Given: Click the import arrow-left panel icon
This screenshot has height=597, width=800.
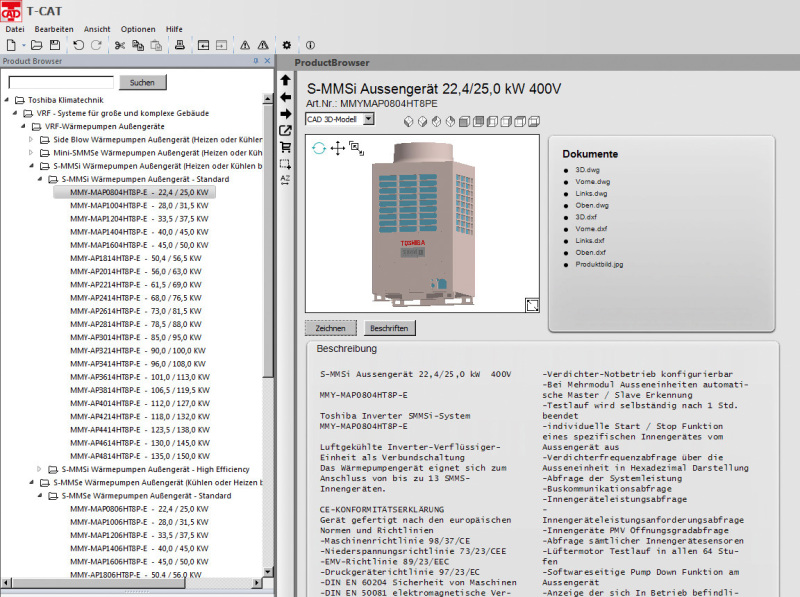Looking at the screenshot, I should coord(203,45).
